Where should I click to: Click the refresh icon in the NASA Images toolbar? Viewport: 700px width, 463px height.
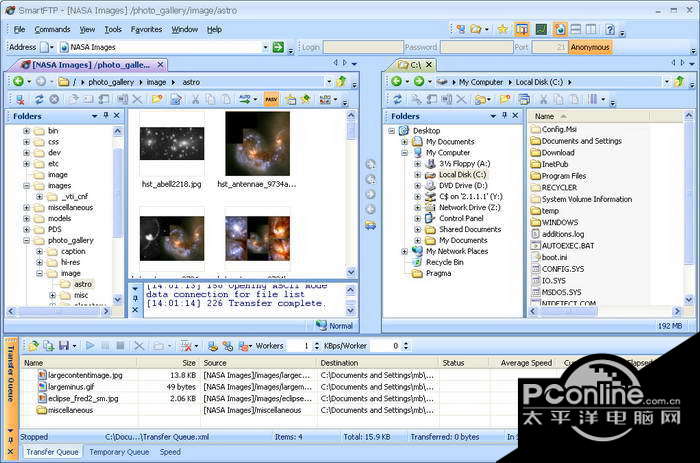(39, 99)
